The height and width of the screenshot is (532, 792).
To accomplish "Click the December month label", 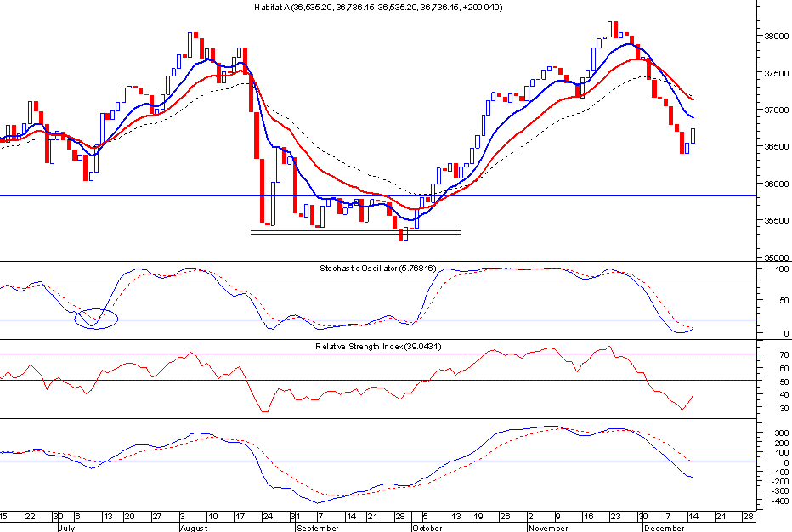I will click(665, 528).
